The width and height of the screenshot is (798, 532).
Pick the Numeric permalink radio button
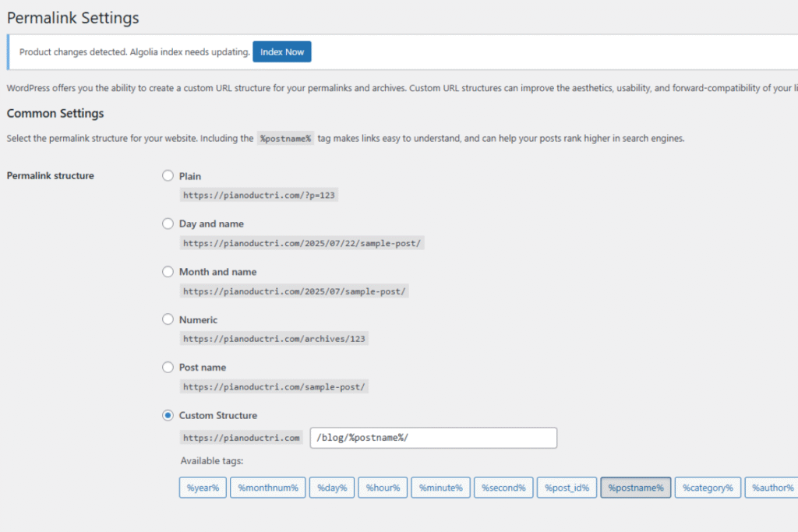(168, 319)
